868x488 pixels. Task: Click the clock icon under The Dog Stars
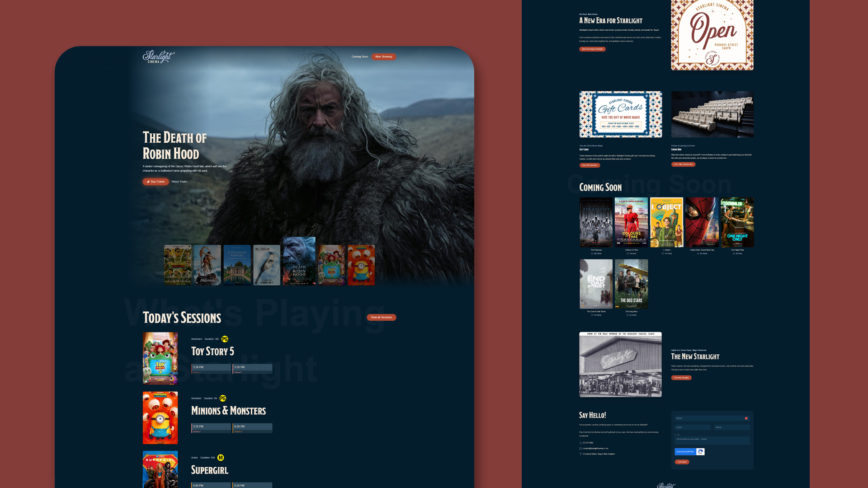[627, 315]
